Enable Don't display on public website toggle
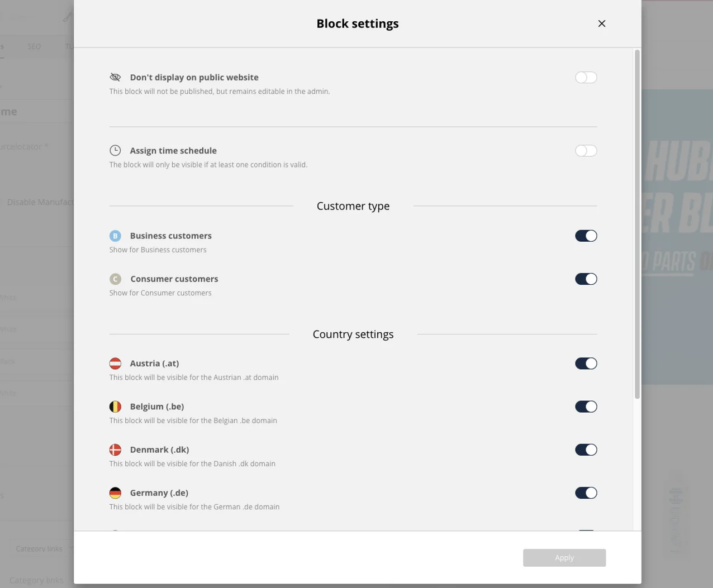 586,77
